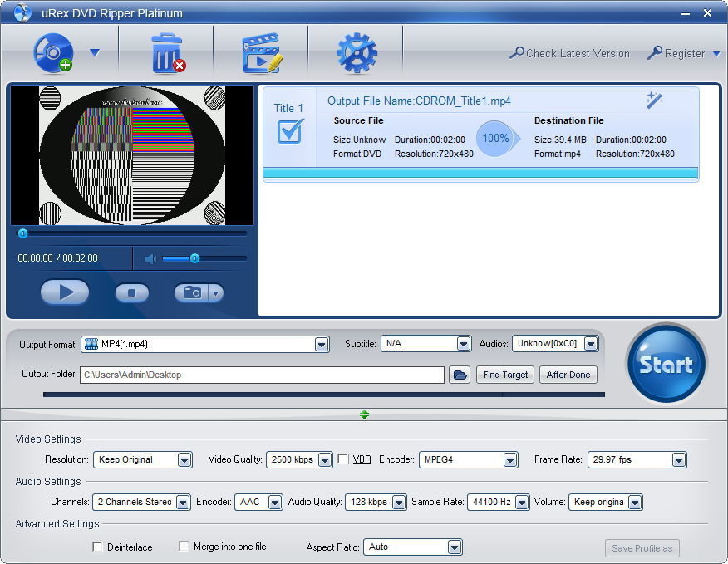The image size is (728, 564).
Task: Adjust the volume slider handle
Action: pyautogui.click(x=195, y=258)
